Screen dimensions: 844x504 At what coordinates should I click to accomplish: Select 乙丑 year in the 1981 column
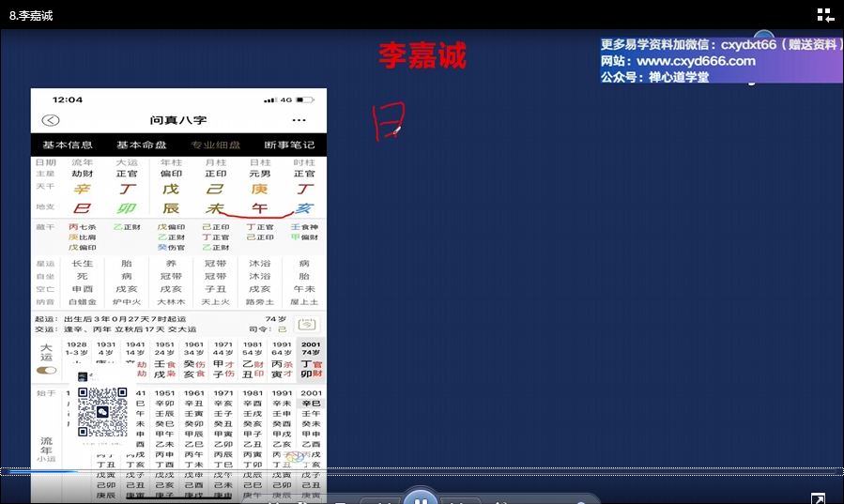click(x=252, y=444)
